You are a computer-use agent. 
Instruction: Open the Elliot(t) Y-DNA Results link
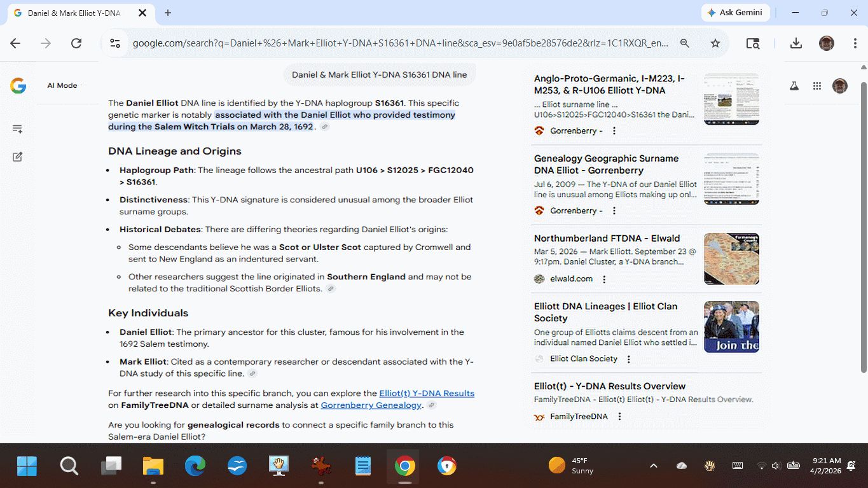click(427, 393)
